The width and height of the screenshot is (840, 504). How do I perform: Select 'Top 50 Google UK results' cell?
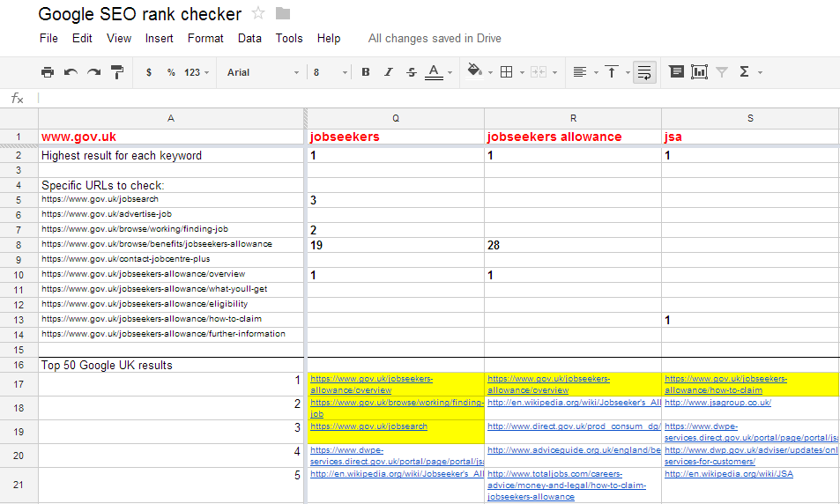[x=171, y=366]
